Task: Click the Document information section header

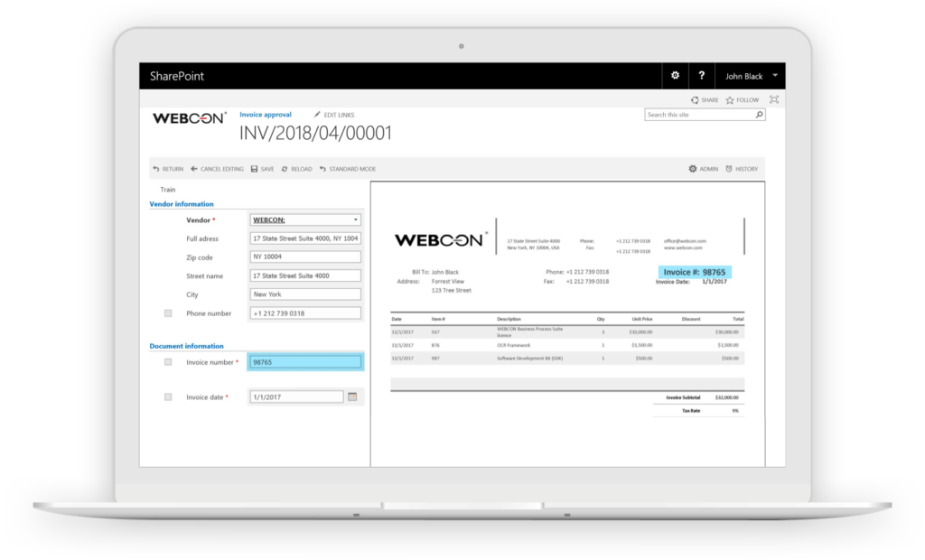Action: coord(186,346)
